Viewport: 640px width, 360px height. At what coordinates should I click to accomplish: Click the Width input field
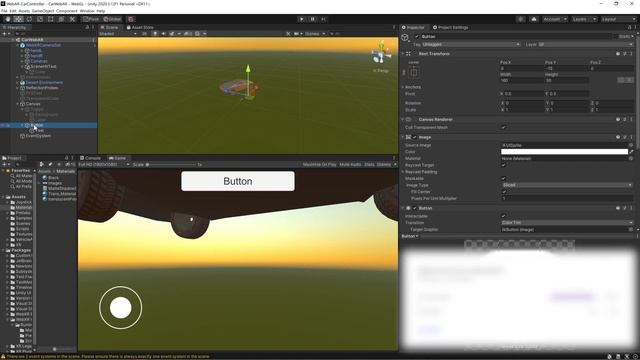(522, 80)
